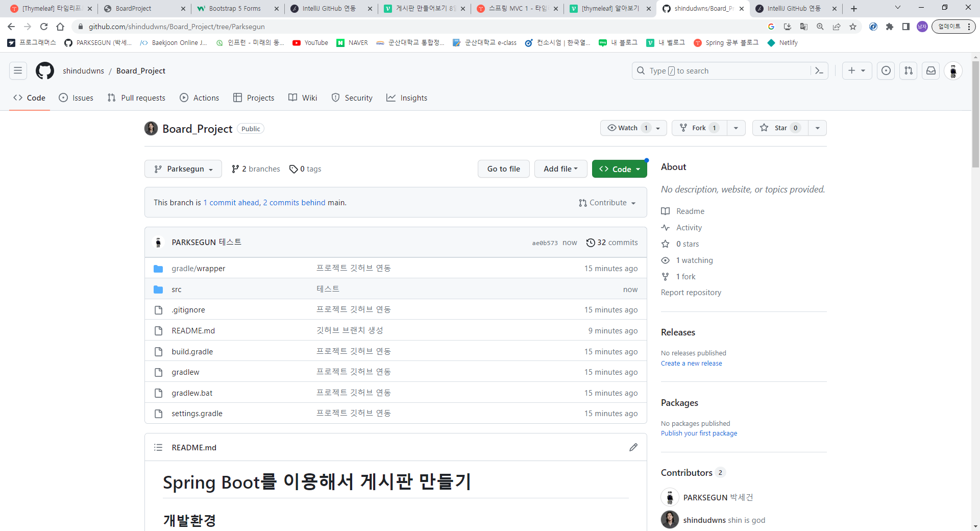The image size is (980, 531).
Task: Open the Add file dropdown
Action: (x=560, y=169)
